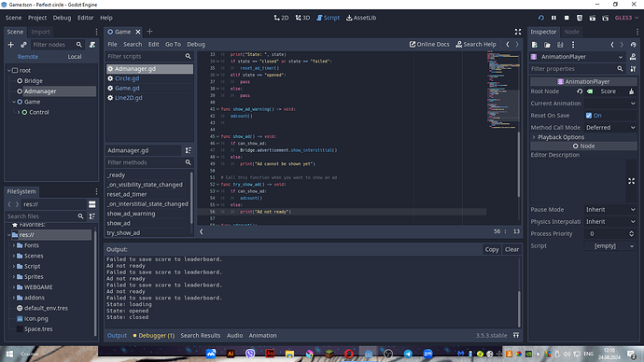This screenshot has height=362, width=644.
Task: Open Scene dock options menu dots
Action: (x=96, y=32)
